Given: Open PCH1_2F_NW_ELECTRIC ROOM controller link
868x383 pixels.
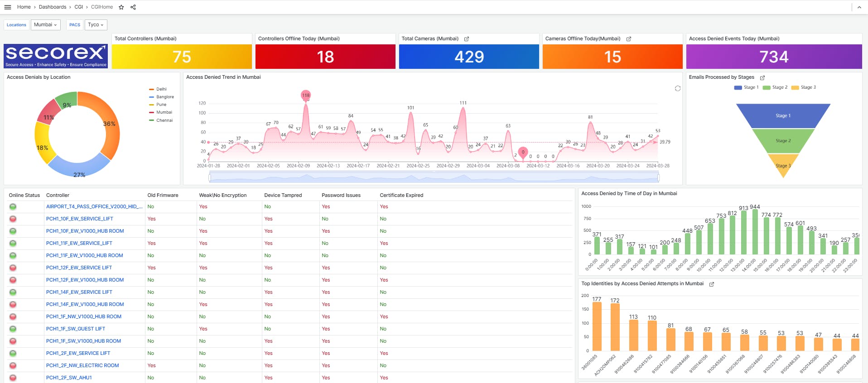Looking at the screenshot, I should tap(82, 365).
